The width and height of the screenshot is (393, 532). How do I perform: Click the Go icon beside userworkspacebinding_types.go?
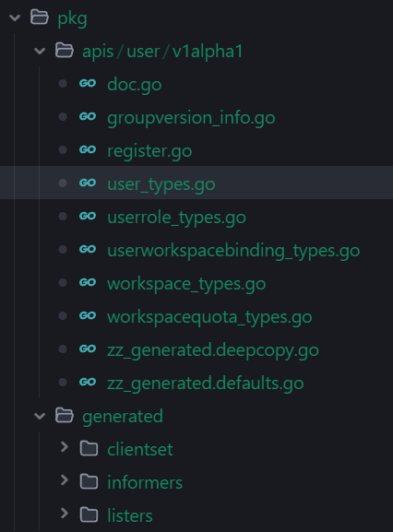click(x=88, y=249)
